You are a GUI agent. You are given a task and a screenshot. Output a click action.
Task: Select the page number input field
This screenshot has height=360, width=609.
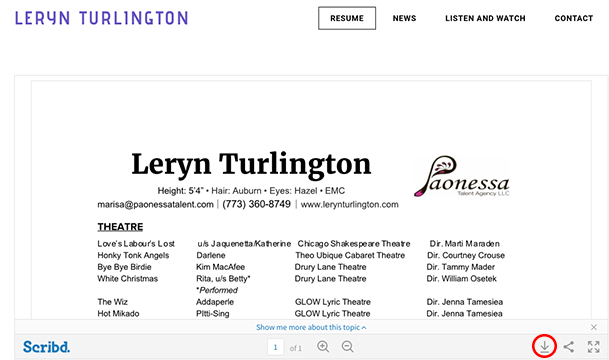coord(276,347)
